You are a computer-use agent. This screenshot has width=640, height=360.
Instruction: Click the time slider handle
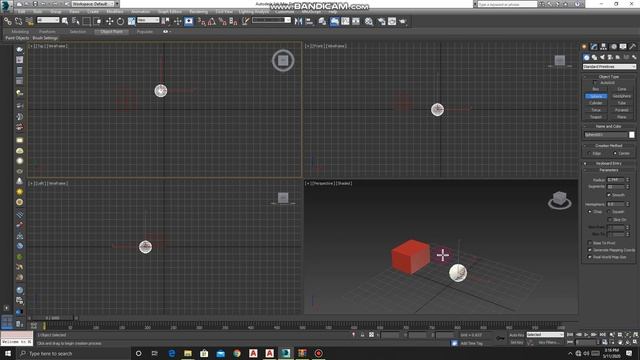click(52, 318)
